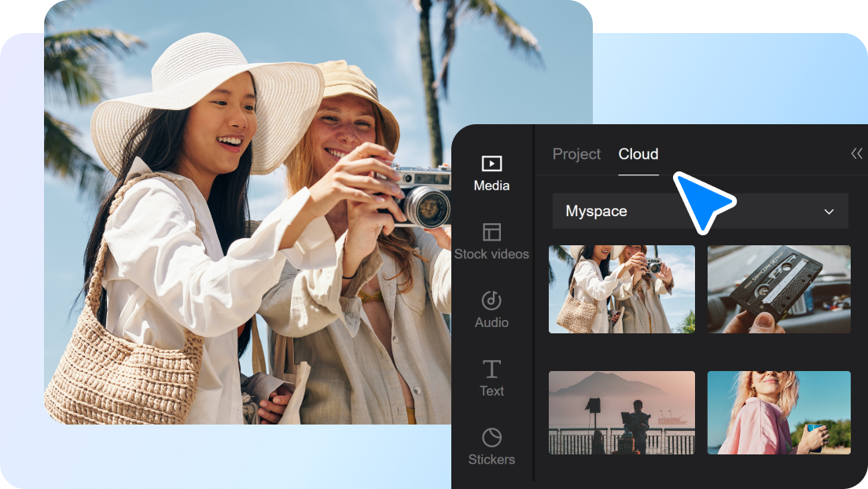Switch to the Project tab
Image resolution: width=868 pixels, height=489 pixels.
click(x=576, y=154)
